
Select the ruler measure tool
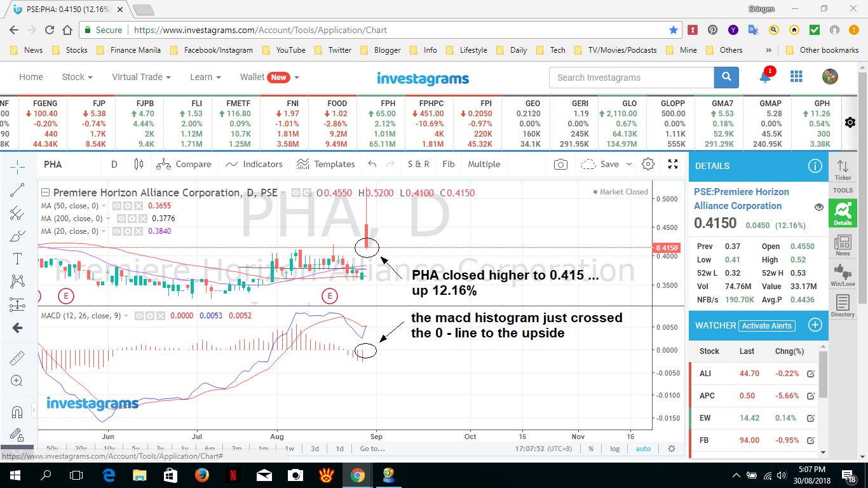tap(17, 358)
